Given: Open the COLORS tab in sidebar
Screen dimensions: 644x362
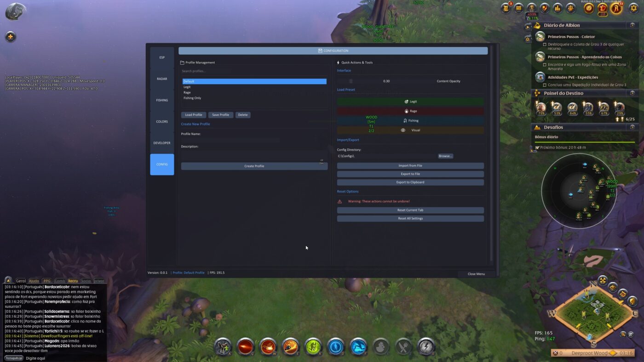Looking at the screenshot, I should 162,122.
